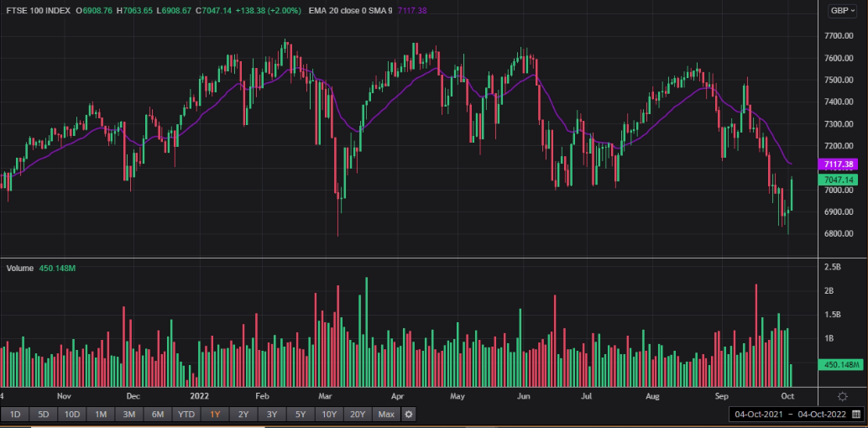Show the 5Y range
This screenshot has height=428, width=868.
pyautogui.click(x=300, y=415)
